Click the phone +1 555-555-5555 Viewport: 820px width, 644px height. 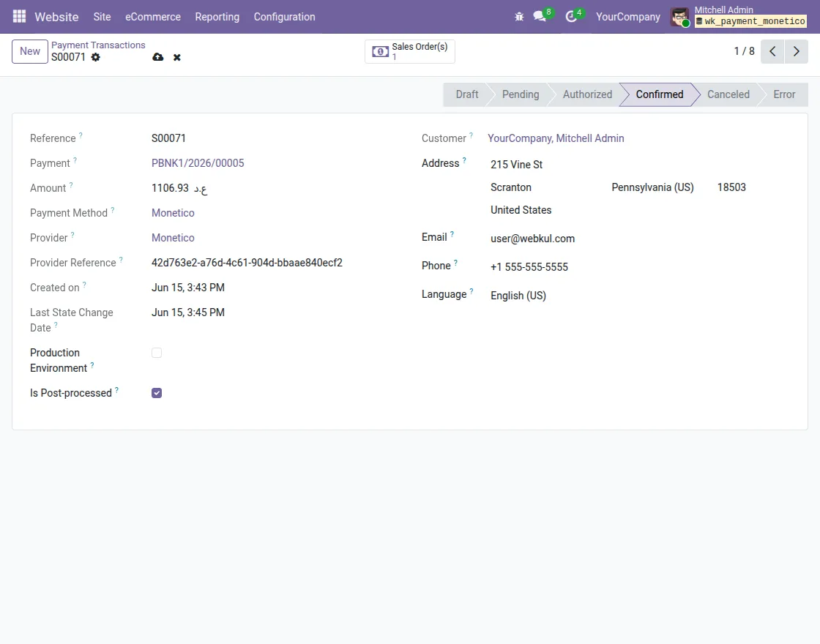(529, 267)
